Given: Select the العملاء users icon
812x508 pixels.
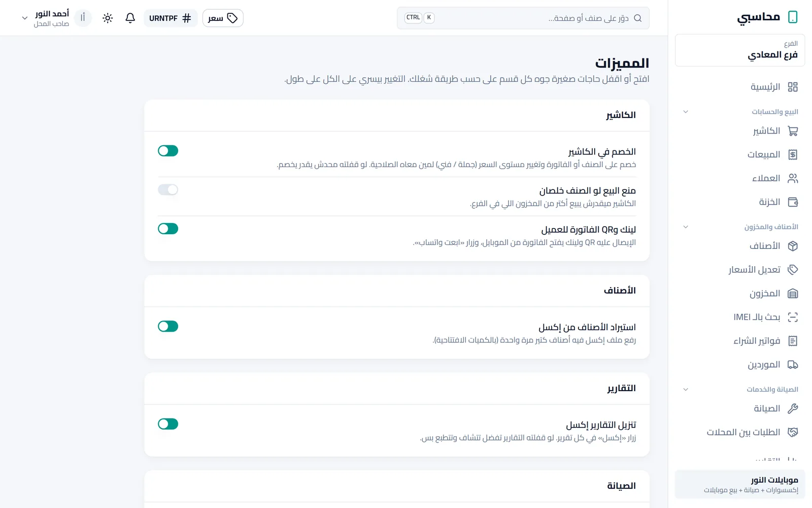Looking at the screenshot, I should tap(793, 178).
